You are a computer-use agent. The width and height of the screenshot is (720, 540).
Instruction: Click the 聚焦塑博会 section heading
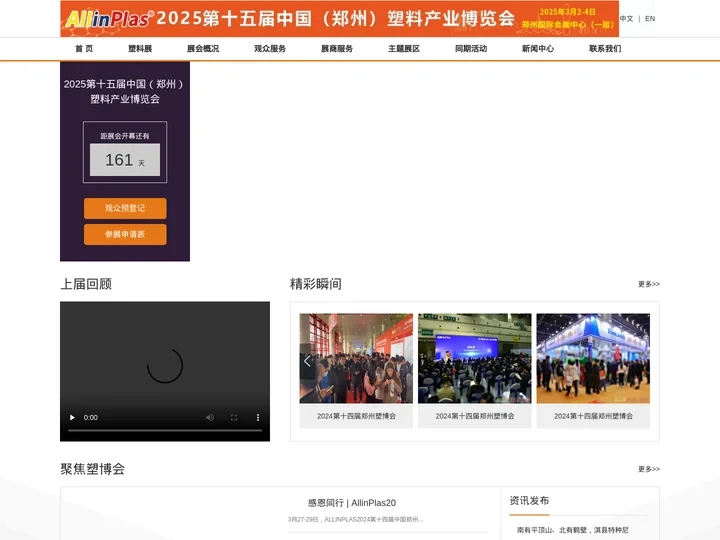(92, 469)
